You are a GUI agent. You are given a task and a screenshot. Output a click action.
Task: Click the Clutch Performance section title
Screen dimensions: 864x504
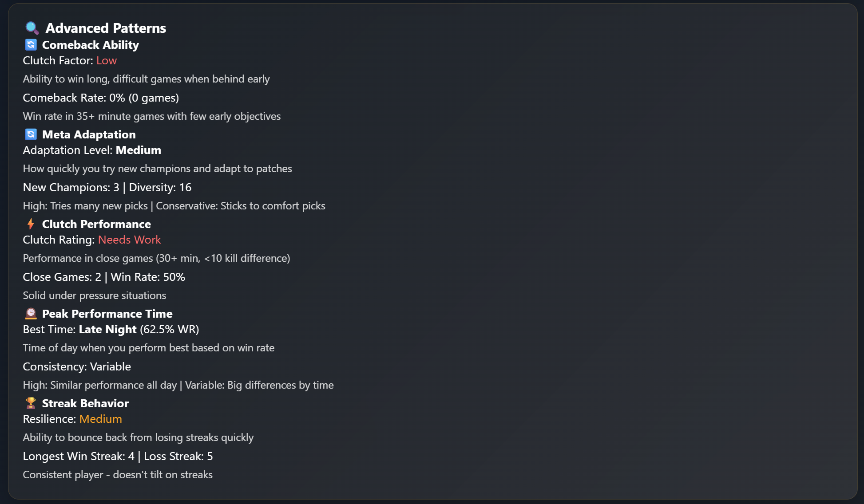coord(96,224)
